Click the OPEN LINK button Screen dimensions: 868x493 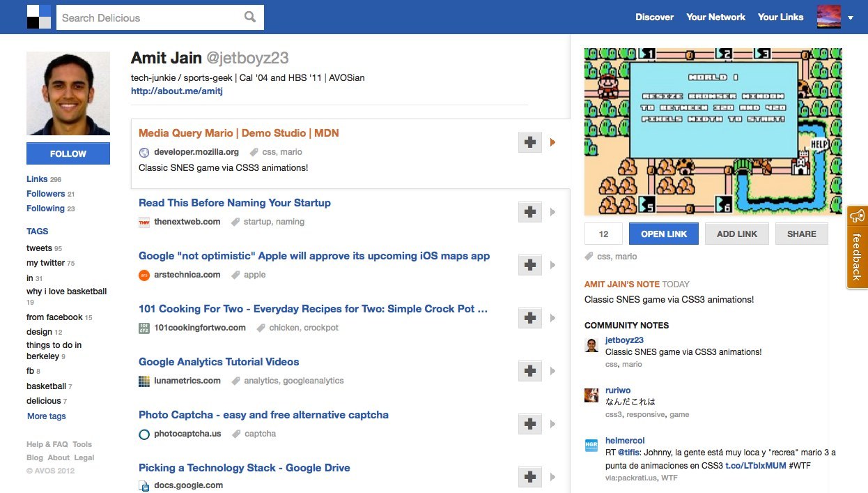(664, 234)
